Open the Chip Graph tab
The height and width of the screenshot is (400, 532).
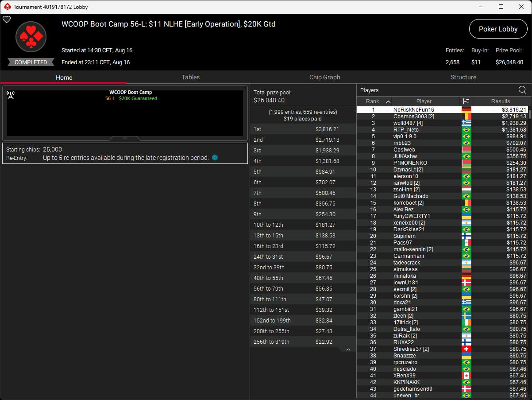tap(324, 77)
